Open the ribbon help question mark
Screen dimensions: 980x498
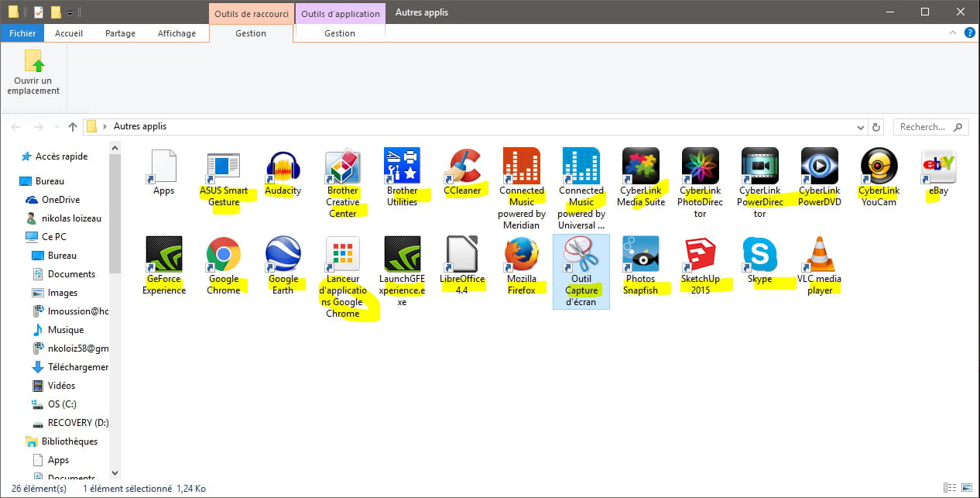point(969,33)
